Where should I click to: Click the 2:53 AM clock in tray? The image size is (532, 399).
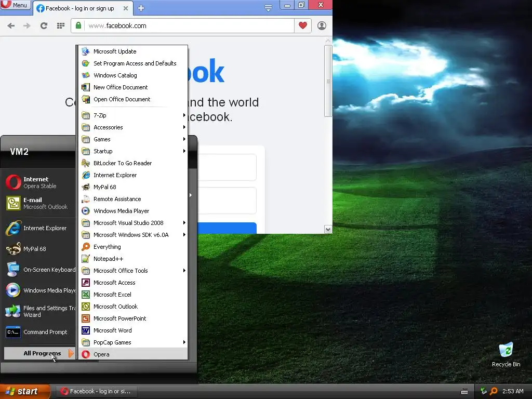coord(513,391)
